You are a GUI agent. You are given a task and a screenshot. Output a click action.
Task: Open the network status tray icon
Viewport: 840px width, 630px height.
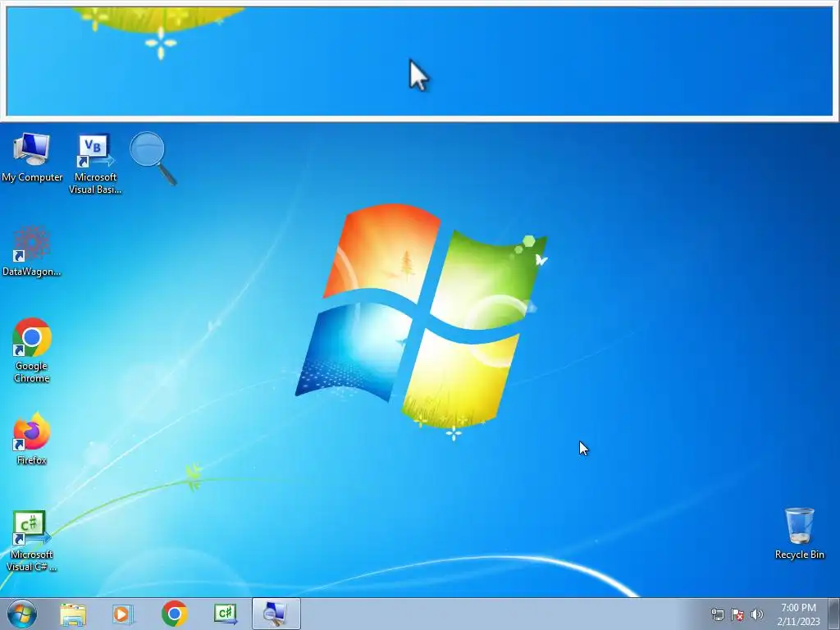coord(717,614)
